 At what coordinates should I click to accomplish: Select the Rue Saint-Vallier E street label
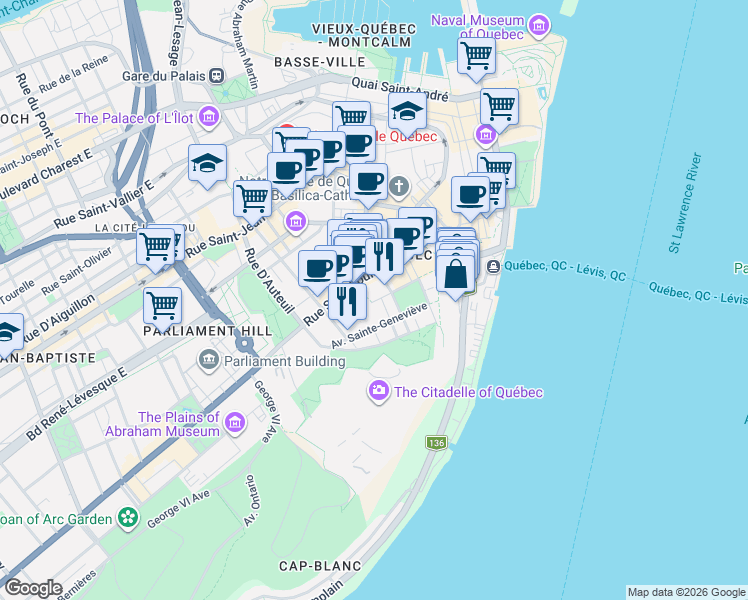pos(104,204)
